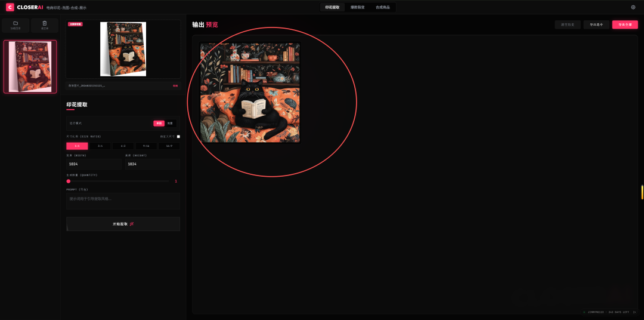Click the Prompt text input area
This screenshot has height=320, width=644.
point(123,201)
